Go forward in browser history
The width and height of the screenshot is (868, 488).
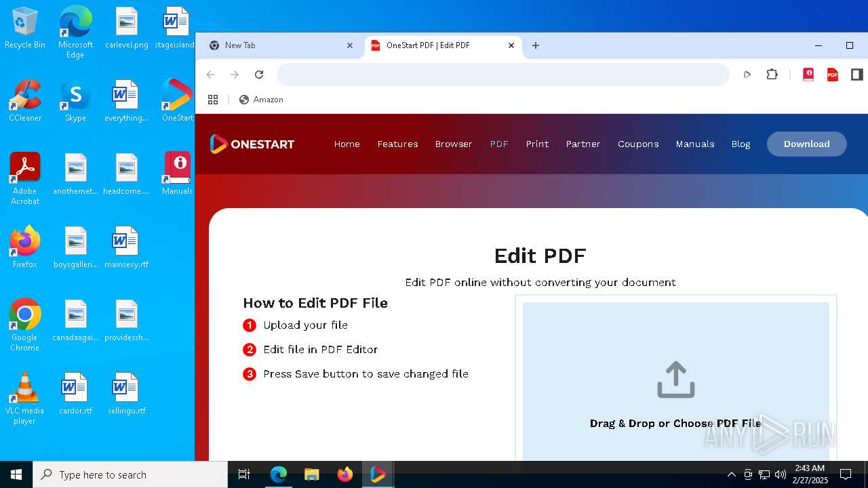tap(235, 75)
